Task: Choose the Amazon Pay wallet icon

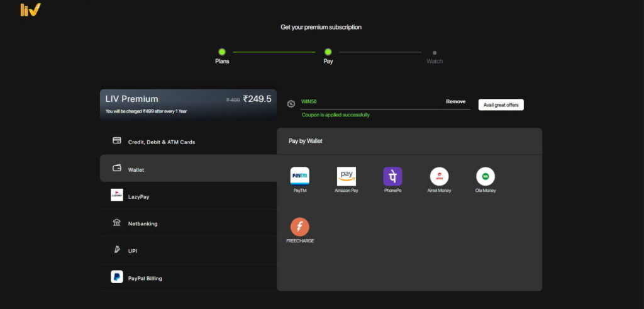Action: click(x=347, y=176)
